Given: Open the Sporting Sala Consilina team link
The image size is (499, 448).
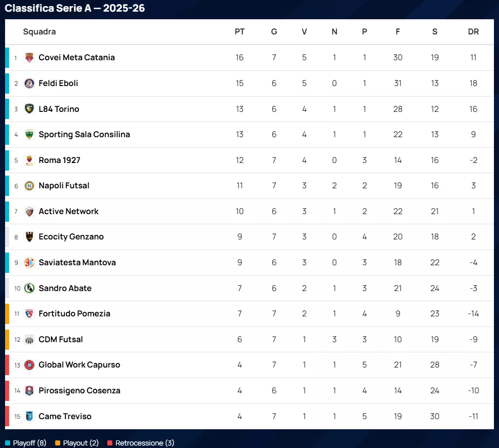Looking at the screenshot, I should [x=84, y=134].
